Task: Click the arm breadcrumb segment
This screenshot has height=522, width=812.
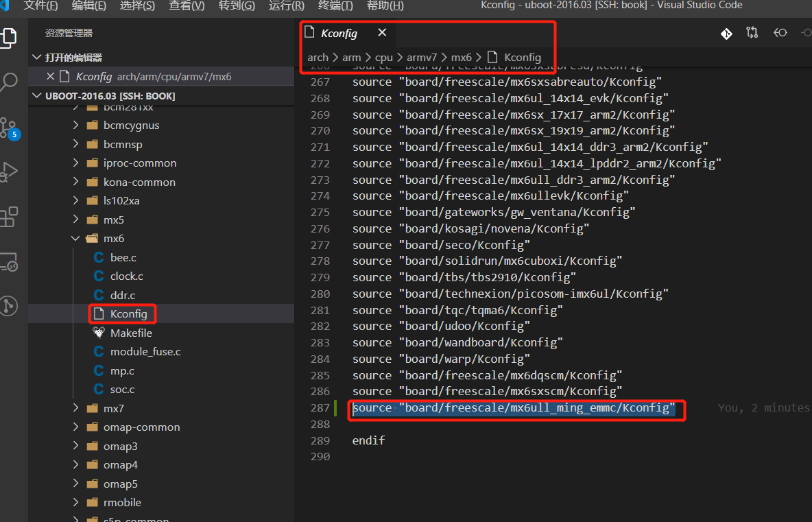Action: click(351, 58)
